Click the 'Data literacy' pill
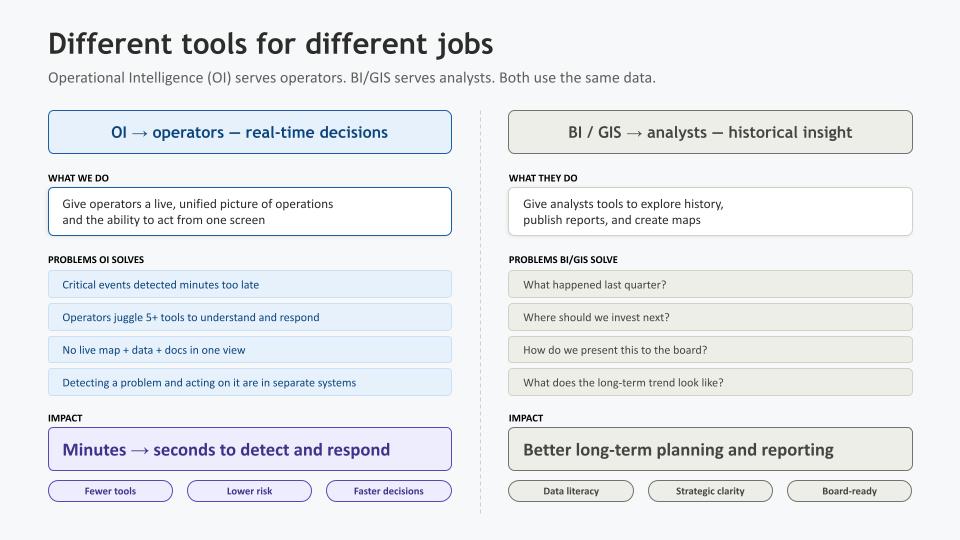 click(571, 491)
